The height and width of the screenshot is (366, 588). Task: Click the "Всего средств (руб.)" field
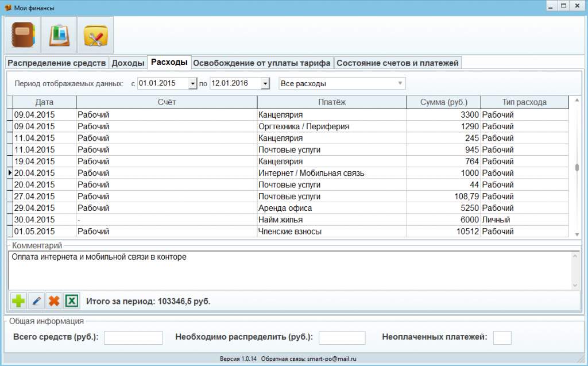pyautogui.click(x=133, y=337)
